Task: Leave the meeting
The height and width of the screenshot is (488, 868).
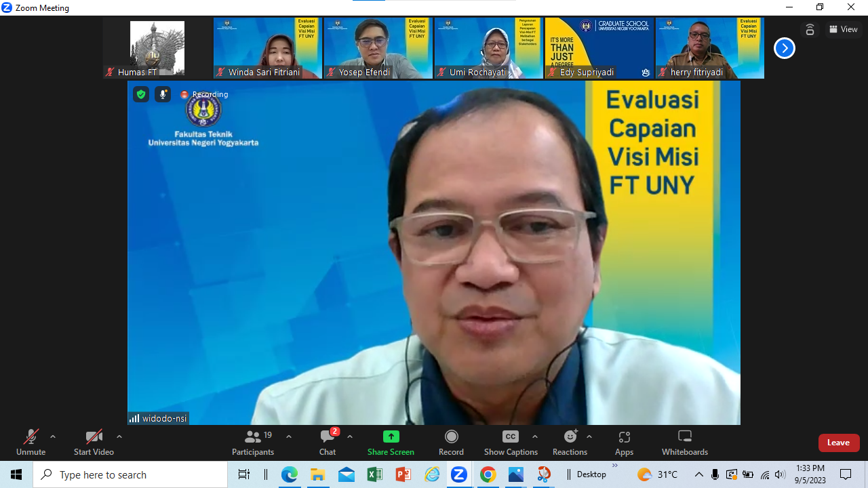Action: (838, 443)
